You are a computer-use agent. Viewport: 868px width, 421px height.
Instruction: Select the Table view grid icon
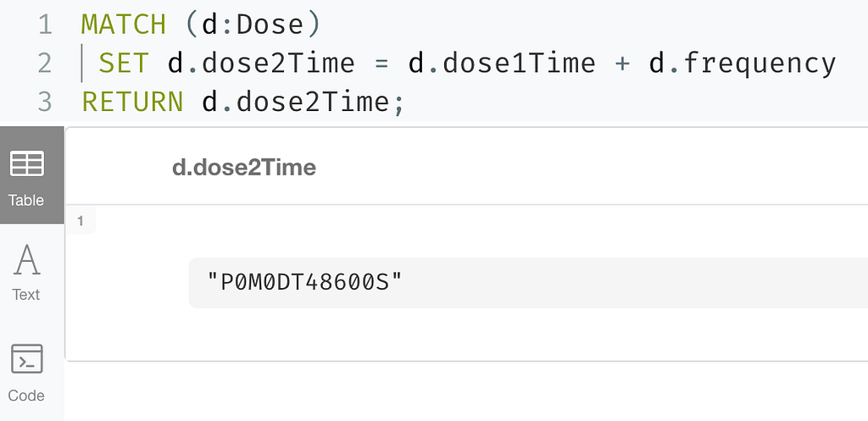[x=27, y=163]
